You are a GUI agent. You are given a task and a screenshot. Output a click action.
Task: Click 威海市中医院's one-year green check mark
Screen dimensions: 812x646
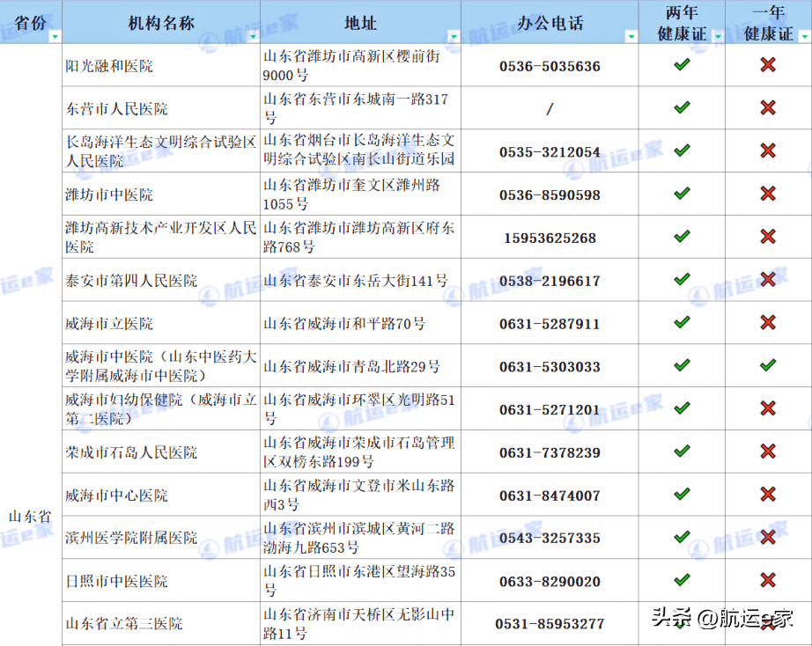[768, 365]
